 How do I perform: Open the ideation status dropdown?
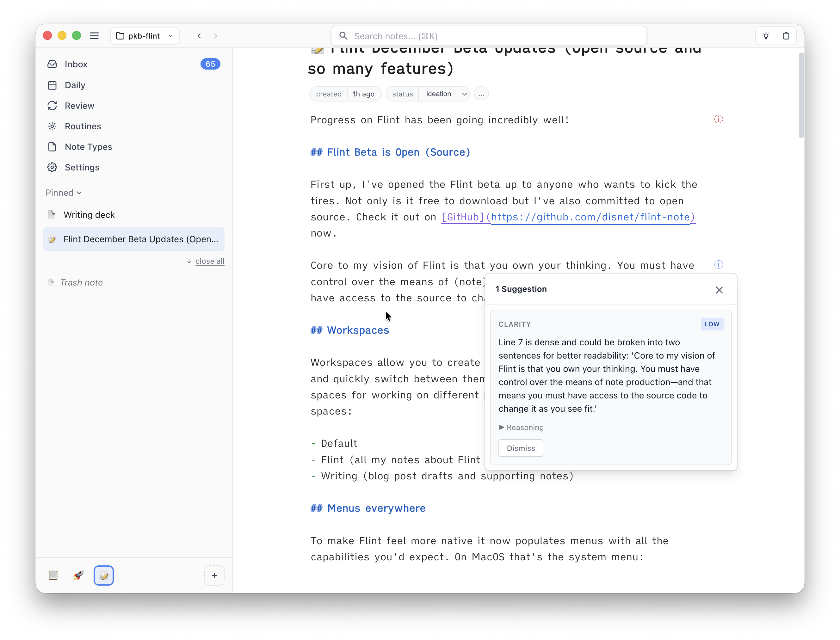(444, 94)
